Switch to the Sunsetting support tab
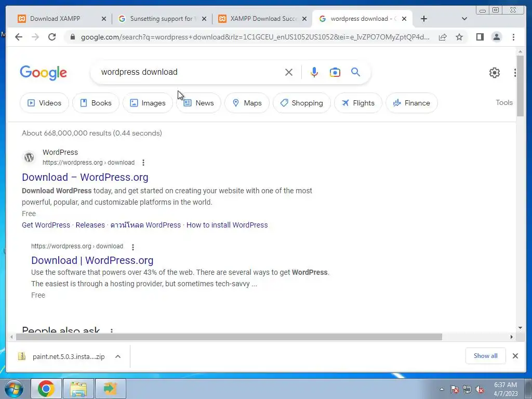This screenshot has height=399, width=532. click(161, 19)
